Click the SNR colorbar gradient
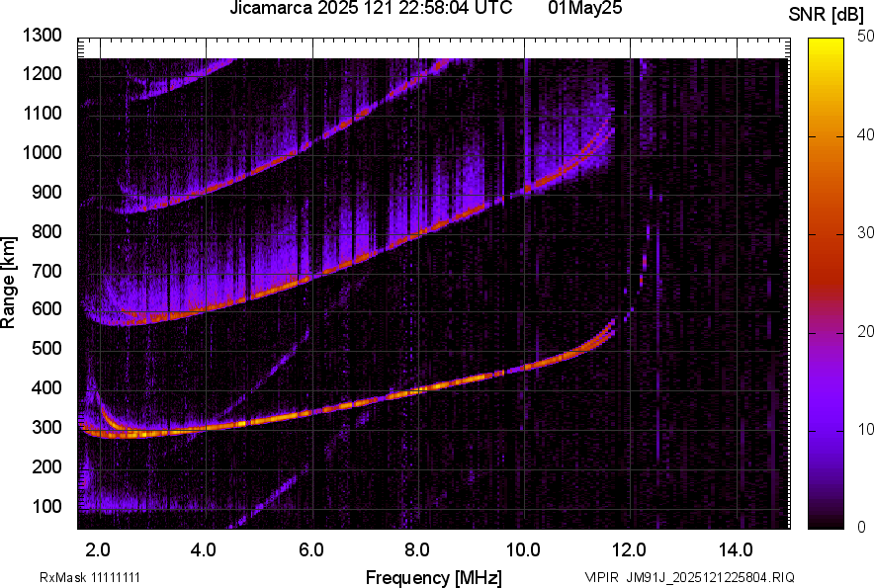The width and height of the screenshot is (874, 588). click(827, 284)
